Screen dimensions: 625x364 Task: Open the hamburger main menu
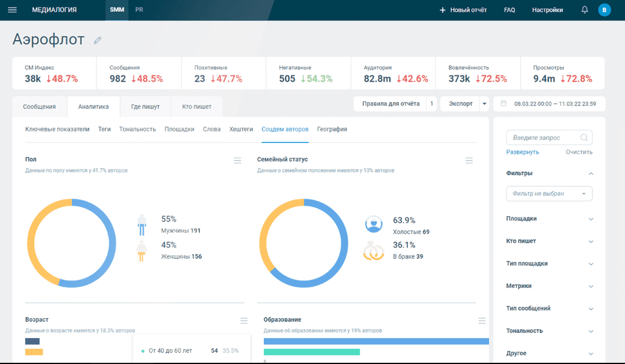tap(12, 10)
